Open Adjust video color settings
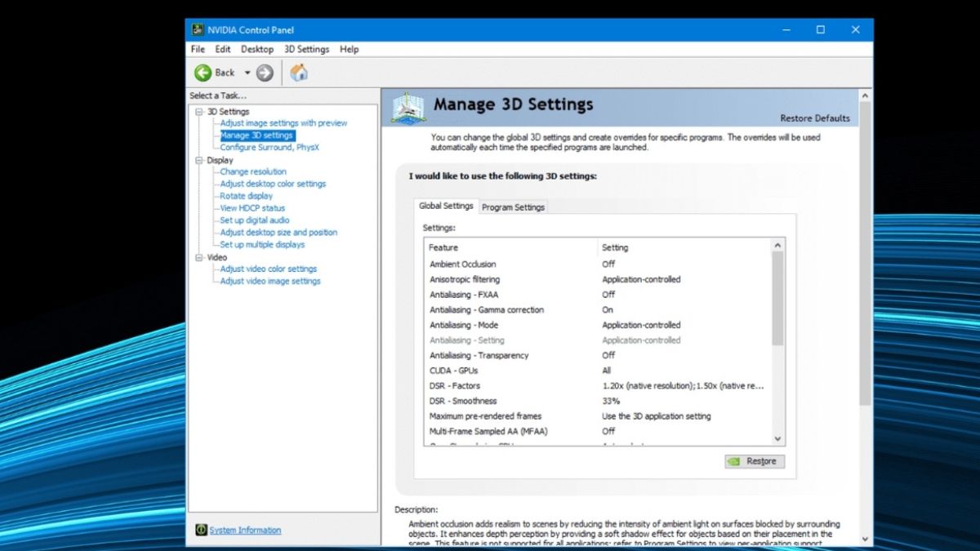980x551 pixels. pyautogui.click(x=269, y=269)
